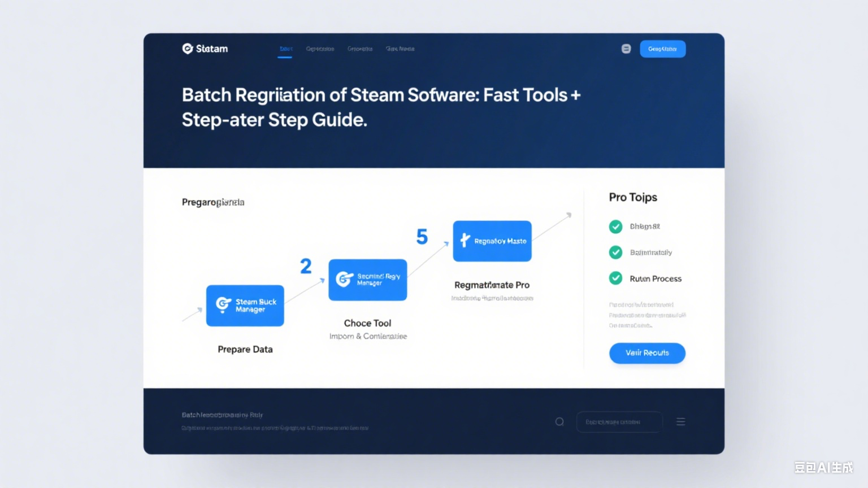Click the Choce Tool label
The height and width of the screenshot is (488, 868).
pos(367,323)
